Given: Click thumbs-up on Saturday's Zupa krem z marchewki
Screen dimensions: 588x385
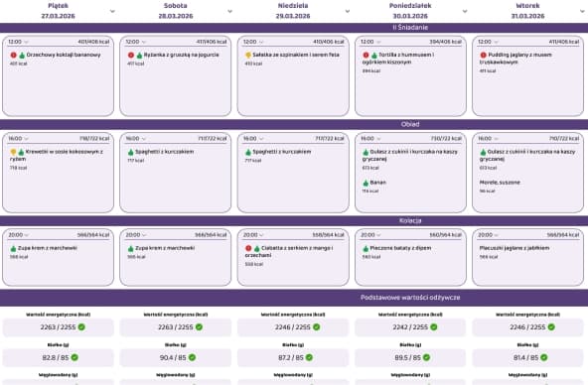Looking at the screenshot, I should click(x=131, y=248).
